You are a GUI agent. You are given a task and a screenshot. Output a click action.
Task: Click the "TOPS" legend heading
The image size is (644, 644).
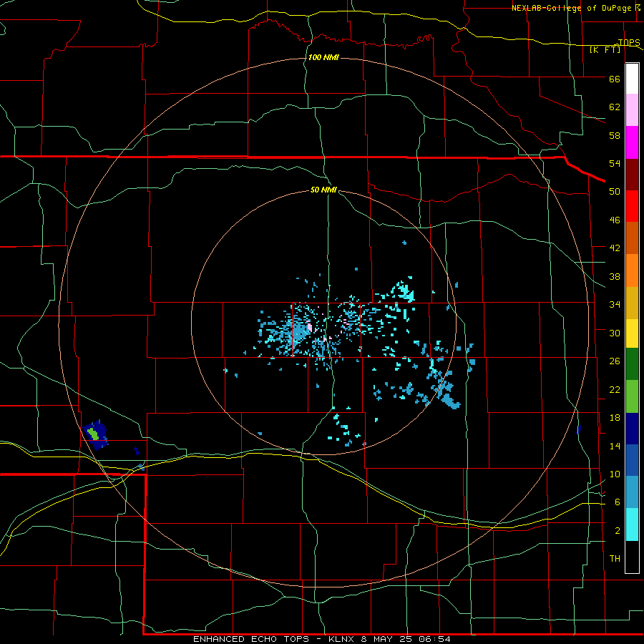[x=629, y=42]
